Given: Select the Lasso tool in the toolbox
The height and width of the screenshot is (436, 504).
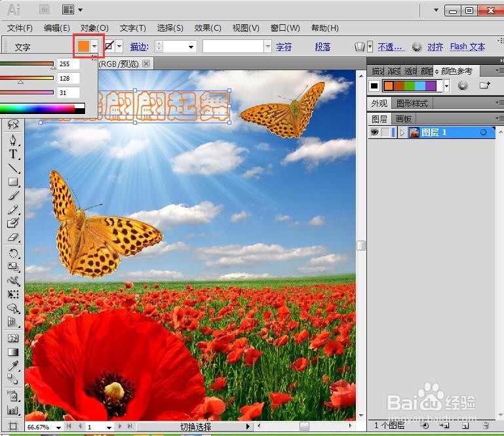Looking at the screenshot, I should 13,125.
